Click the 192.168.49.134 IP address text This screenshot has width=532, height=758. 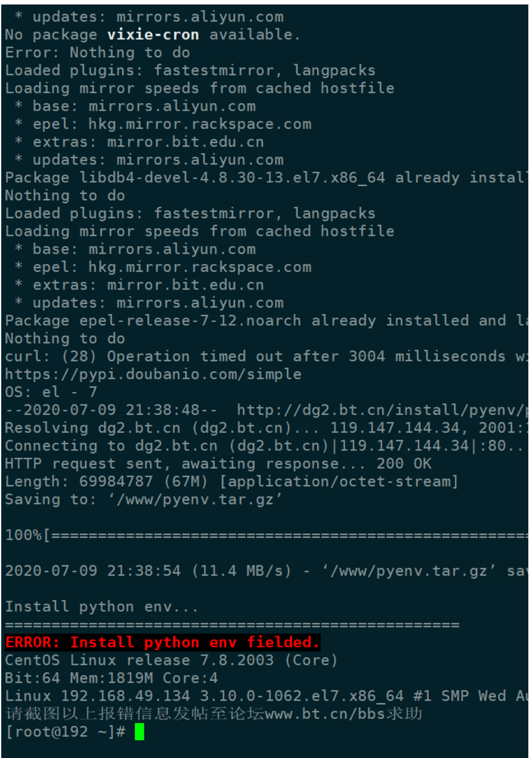point(126,696)
